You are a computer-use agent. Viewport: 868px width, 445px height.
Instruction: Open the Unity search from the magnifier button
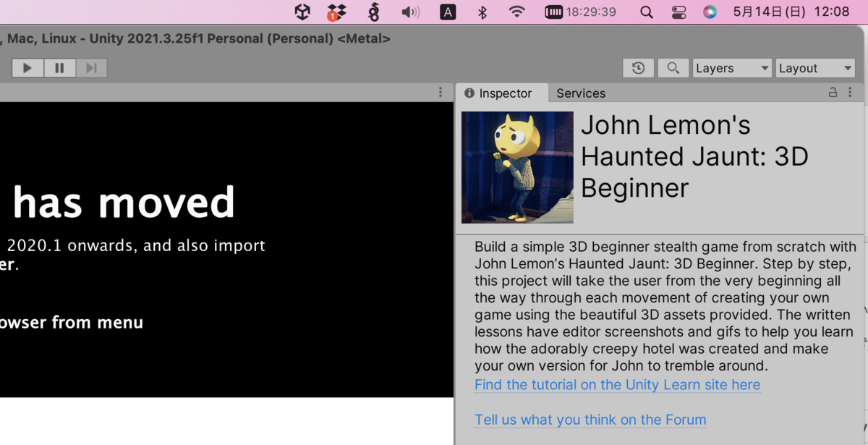(673, 68)
